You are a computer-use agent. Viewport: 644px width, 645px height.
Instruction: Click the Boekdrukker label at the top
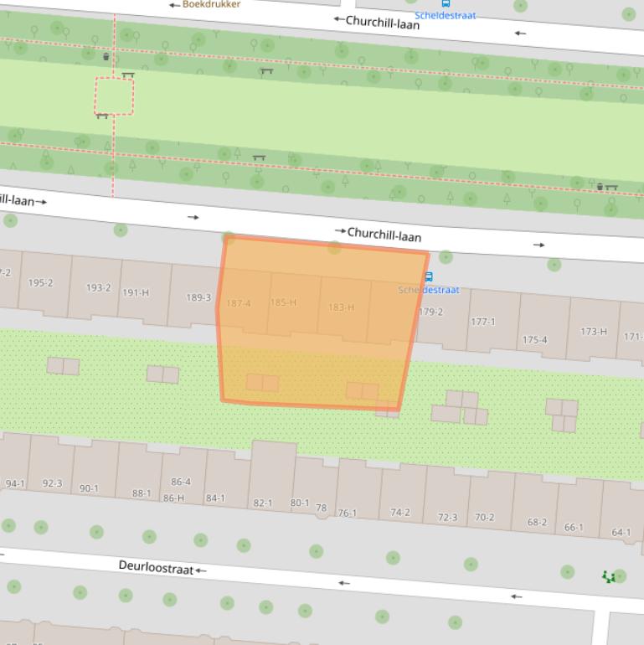(211, 4)
